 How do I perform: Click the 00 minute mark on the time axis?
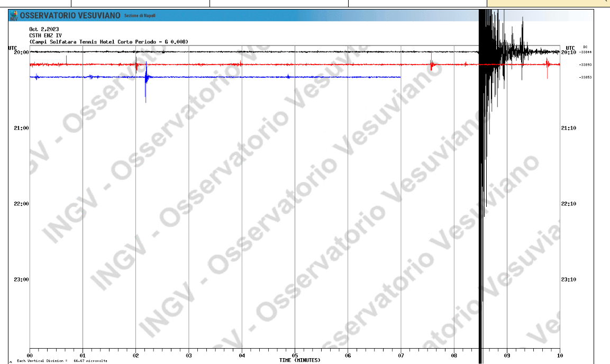[30, 356]
